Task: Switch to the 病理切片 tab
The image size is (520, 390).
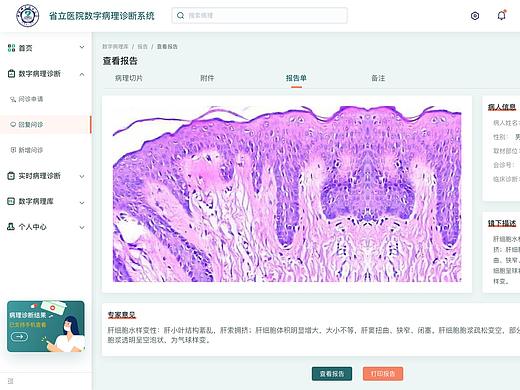Action: 129,78
